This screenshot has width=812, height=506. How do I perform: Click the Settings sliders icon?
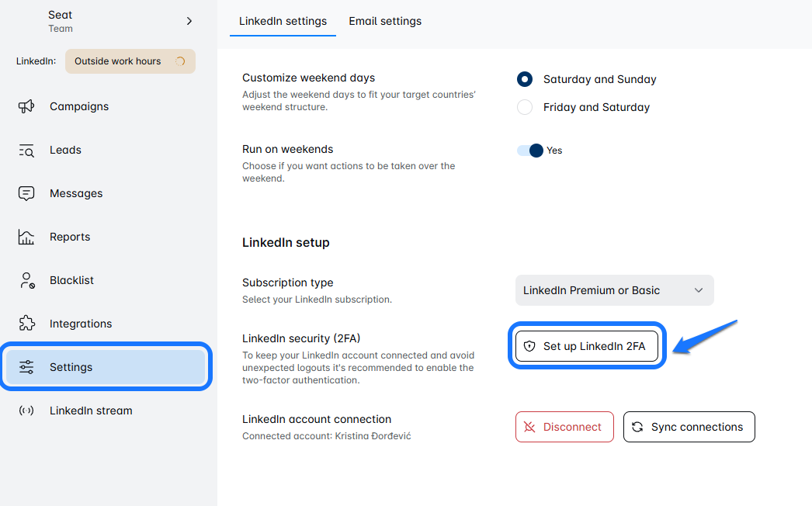click(x=26, y=367)
